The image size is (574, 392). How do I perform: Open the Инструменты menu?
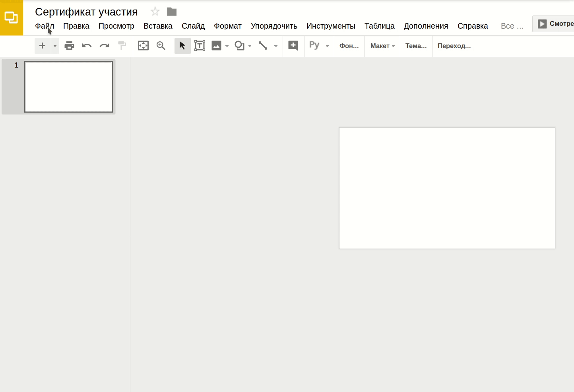click(331, 26)
